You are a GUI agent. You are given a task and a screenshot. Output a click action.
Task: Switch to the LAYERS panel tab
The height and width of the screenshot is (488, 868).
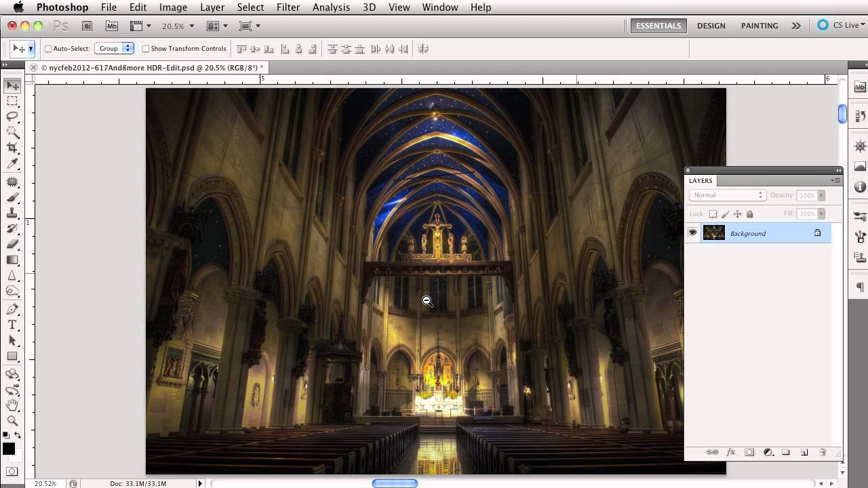point(701,181)
